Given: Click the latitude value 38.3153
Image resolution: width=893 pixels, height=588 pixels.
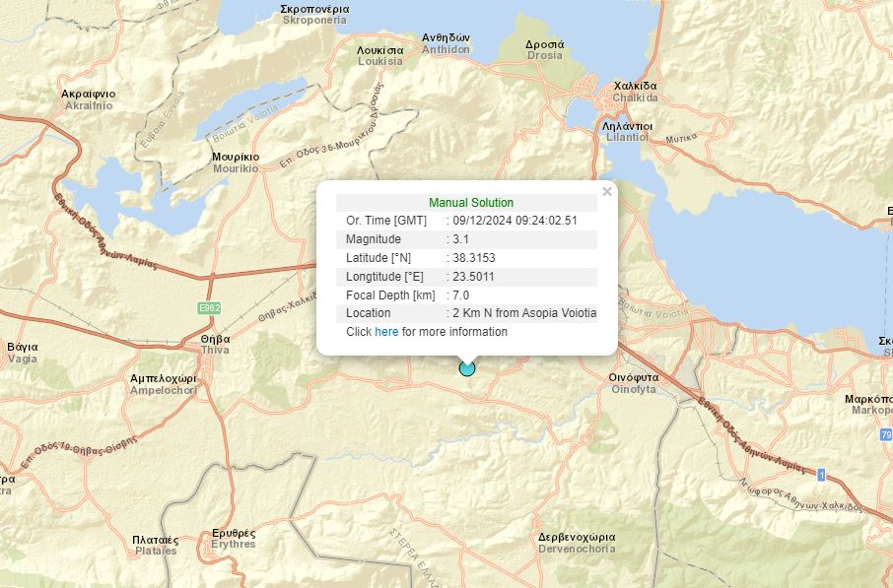Looking at the screenshot, I should coord(473,258).
